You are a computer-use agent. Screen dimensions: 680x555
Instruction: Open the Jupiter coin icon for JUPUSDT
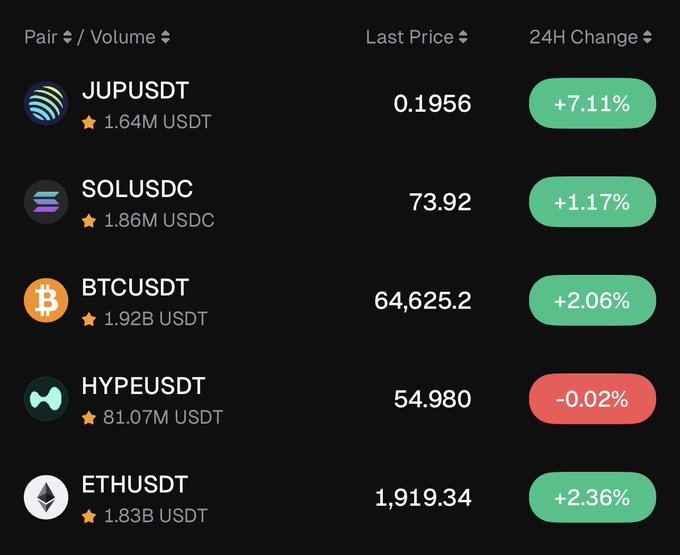coord(46,103)
